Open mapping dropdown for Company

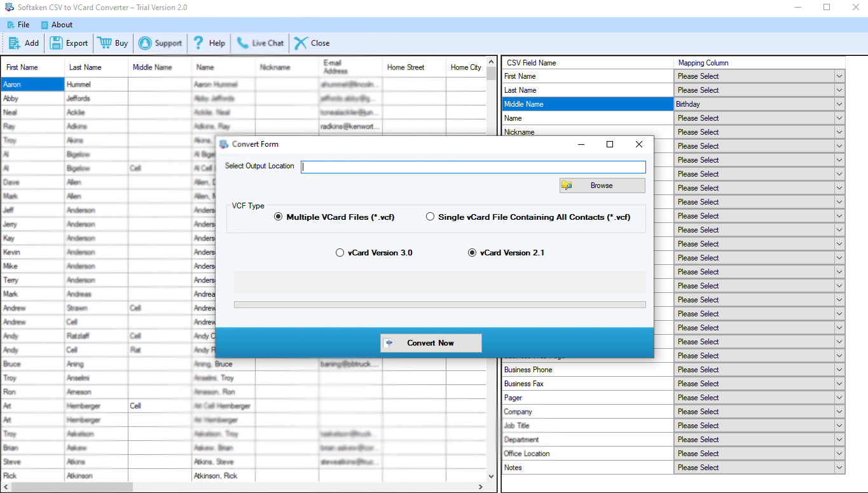click(x=839, y=412)
